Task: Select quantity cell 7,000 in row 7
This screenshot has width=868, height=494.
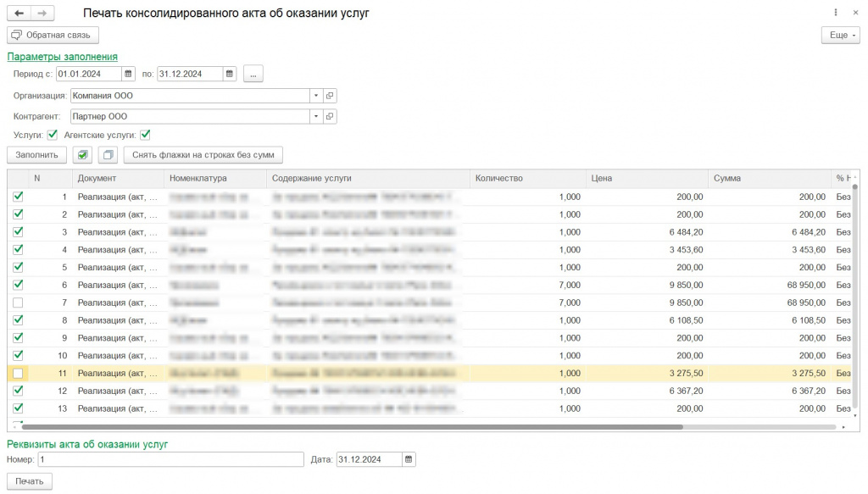Action: point(527,303)
